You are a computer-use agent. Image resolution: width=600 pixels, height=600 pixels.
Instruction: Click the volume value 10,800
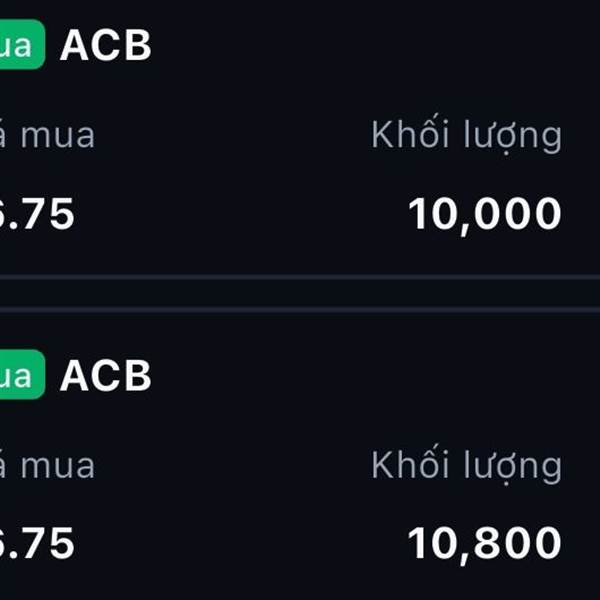pos(484,544)
